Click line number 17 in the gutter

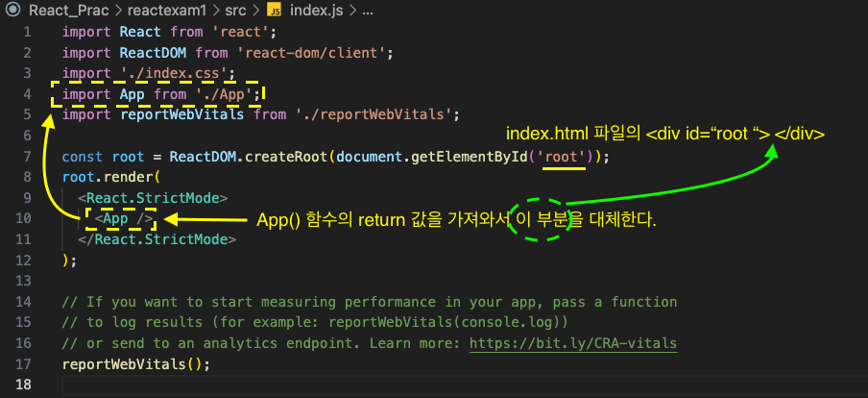point(24,364)
